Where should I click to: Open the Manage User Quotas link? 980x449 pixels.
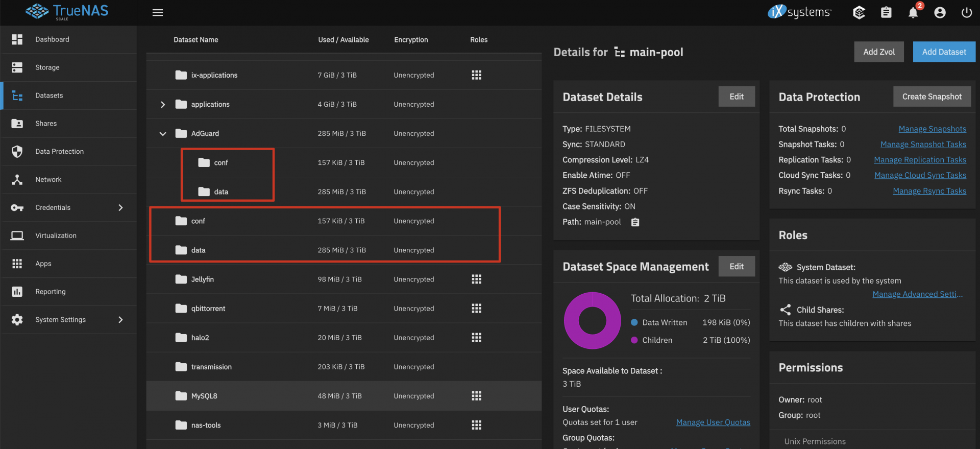(713, 422)
